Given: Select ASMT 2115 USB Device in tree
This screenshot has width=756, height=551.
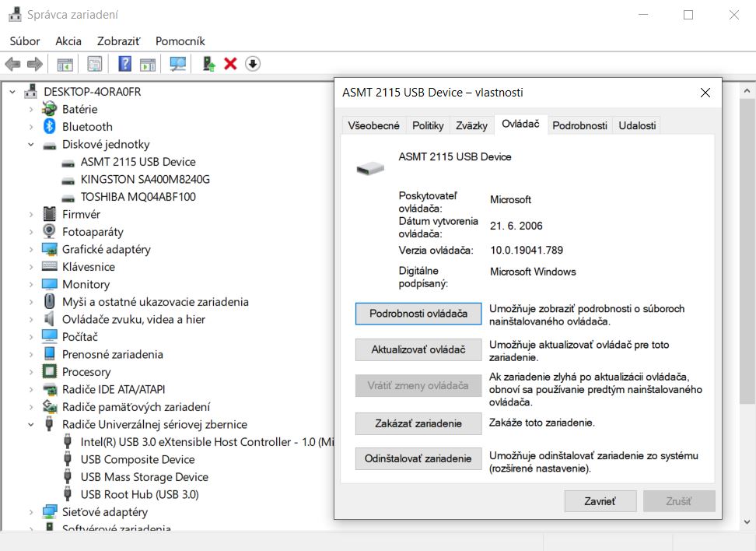Looking at the screenshot, I should 138,162.
